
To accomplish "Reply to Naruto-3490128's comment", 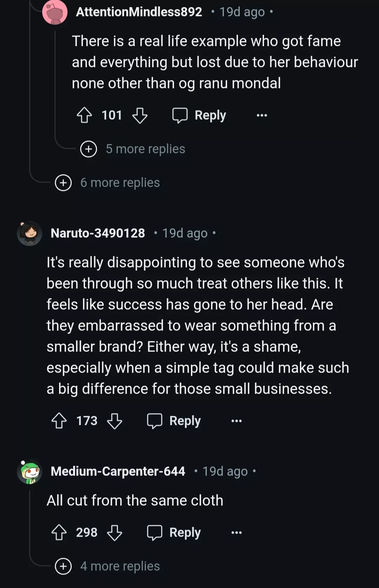I will (174, 421).
